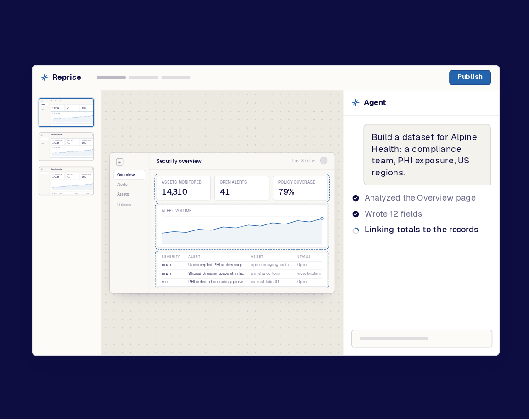This screenshot has height=420, width=529.
Task: Select the third header breadcrumb placeholder bar
Action: point(176,78)
